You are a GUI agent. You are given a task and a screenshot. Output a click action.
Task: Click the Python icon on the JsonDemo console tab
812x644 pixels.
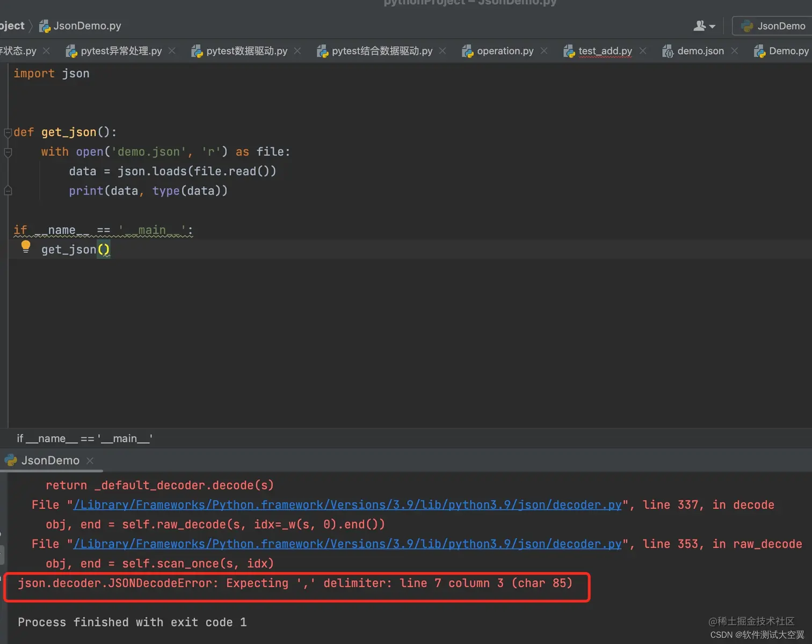click(11, 460)
